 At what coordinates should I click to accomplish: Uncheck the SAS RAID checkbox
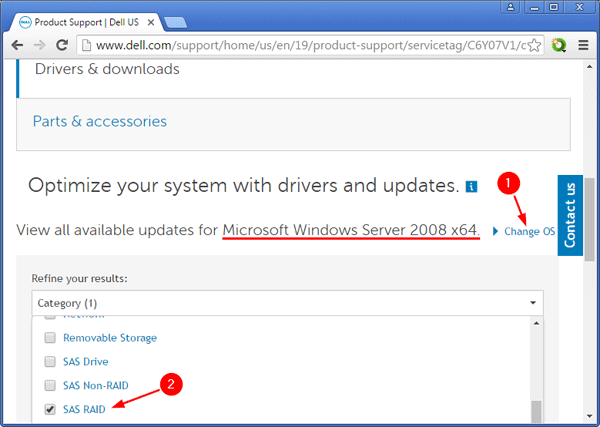(x=50, y=409)
